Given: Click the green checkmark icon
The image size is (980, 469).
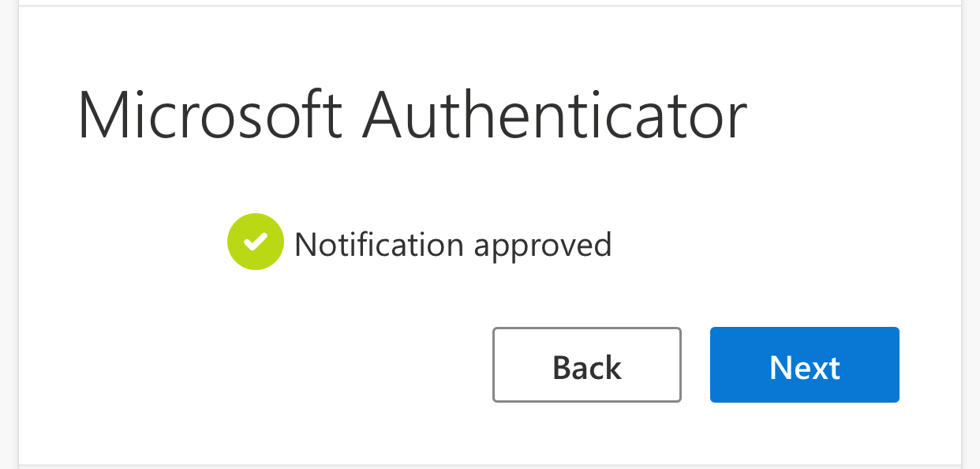Looking at the screenshot, I should 255,242.
